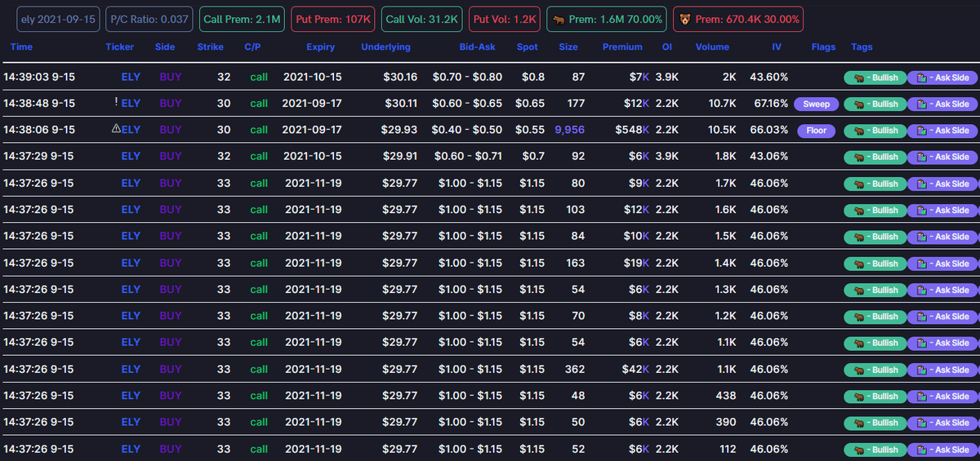
Task: Click the P/C Ratio: 0.037 pill
Action: coord(149,19)
